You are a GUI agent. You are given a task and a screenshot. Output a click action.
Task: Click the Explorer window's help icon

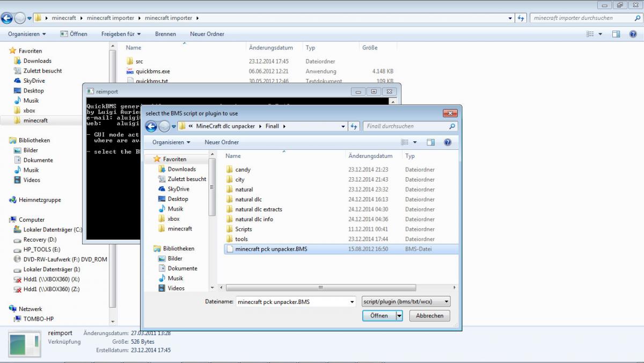tap(633, 34)
